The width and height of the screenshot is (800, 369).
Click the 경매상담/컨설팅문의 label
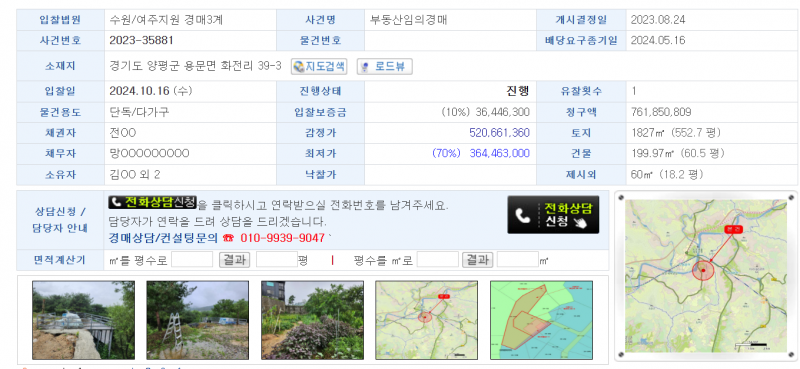click(163, 238)
